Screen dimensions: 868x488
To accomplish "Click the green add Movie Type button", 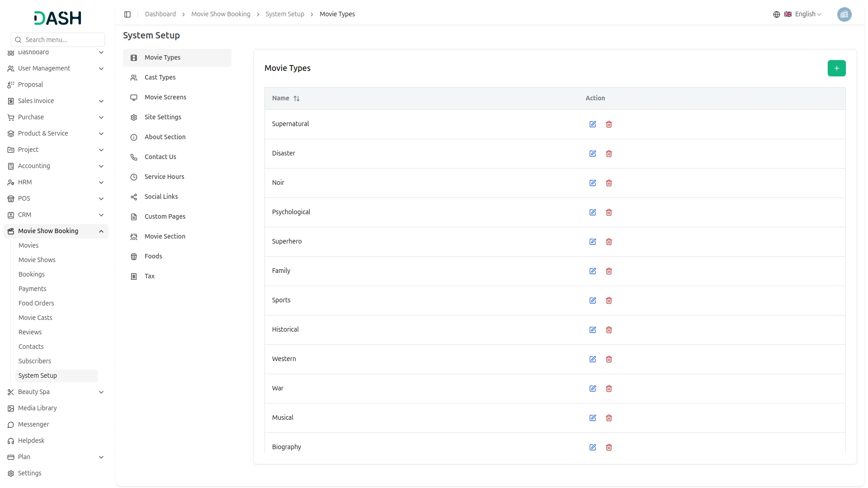I will (x=836, y=68).
